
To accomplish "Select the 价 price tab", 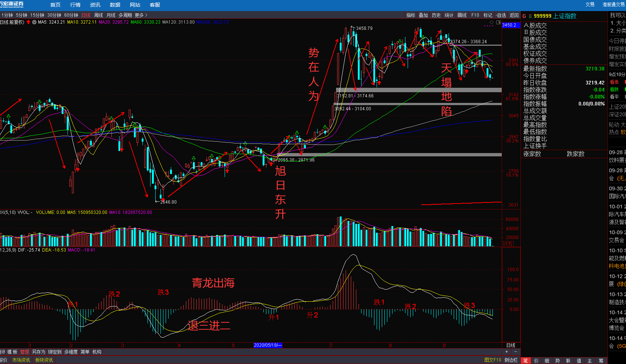I will (536, 360).
